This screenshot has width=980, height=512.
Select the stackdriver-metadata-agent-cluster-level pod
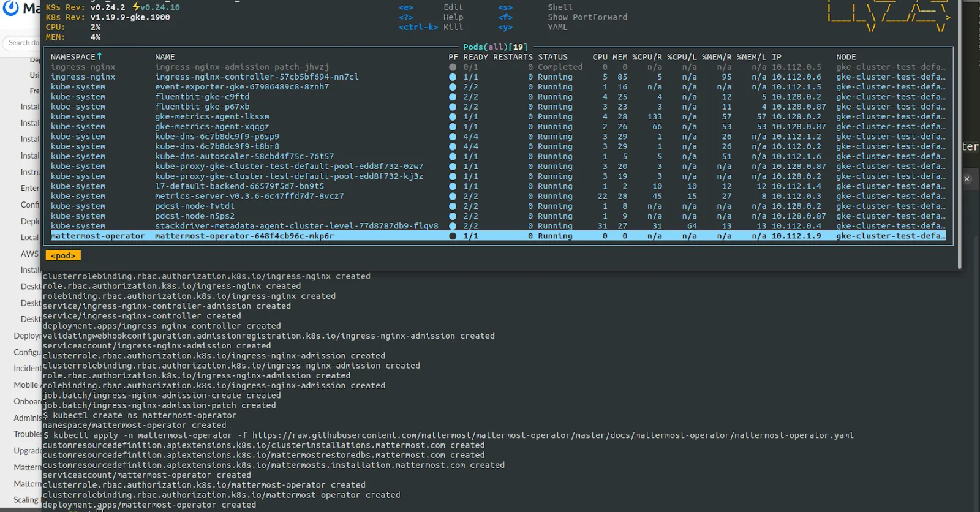coord(296,226)
